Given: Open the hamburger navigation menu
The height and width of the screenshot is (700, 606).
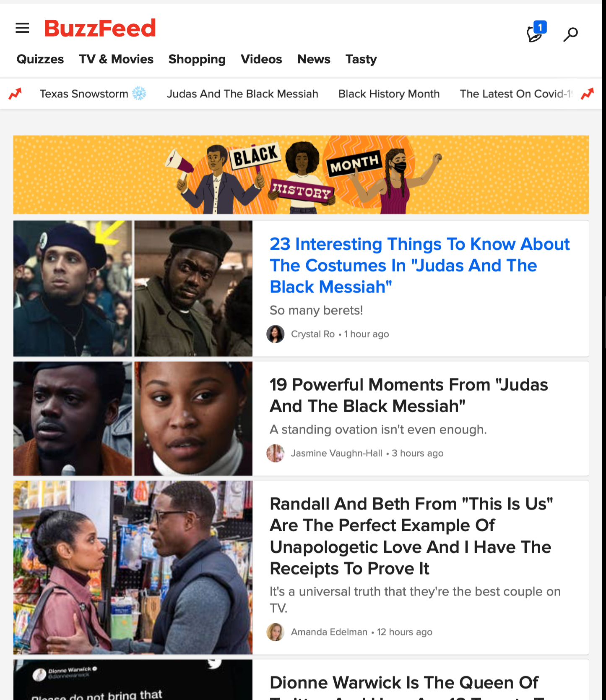Looking at the screenshot, I should pyautogui.click(x=22, y=28).
